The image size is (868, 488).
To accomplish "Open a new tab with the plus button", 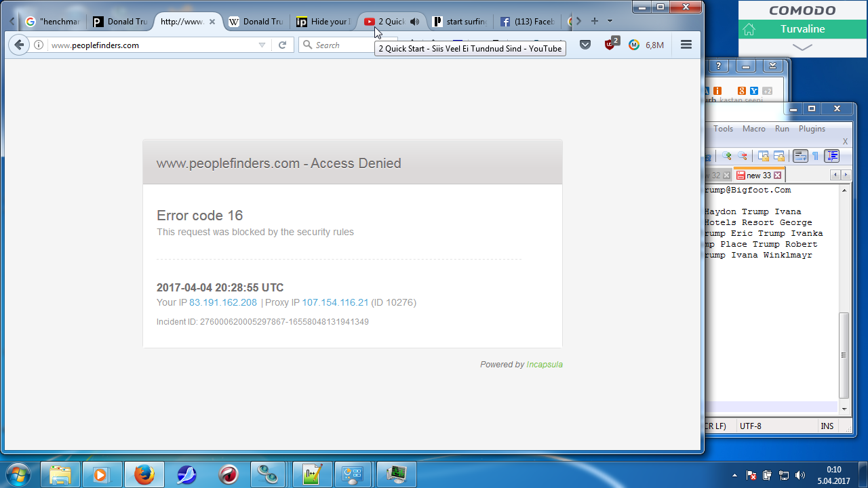I will (595, 21).
